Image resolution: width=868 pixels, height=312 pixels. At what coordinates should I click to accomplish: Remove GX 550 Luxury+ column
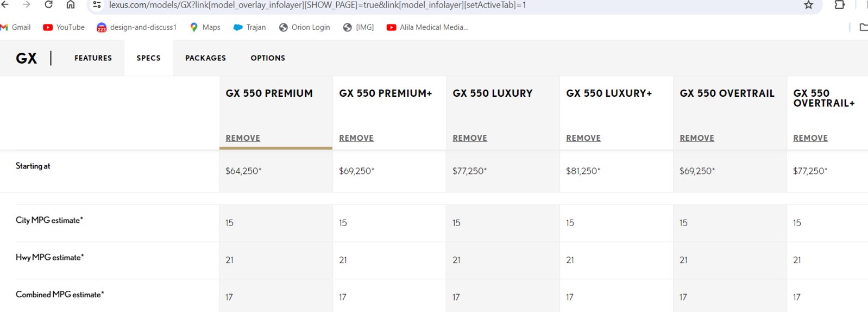583,138
